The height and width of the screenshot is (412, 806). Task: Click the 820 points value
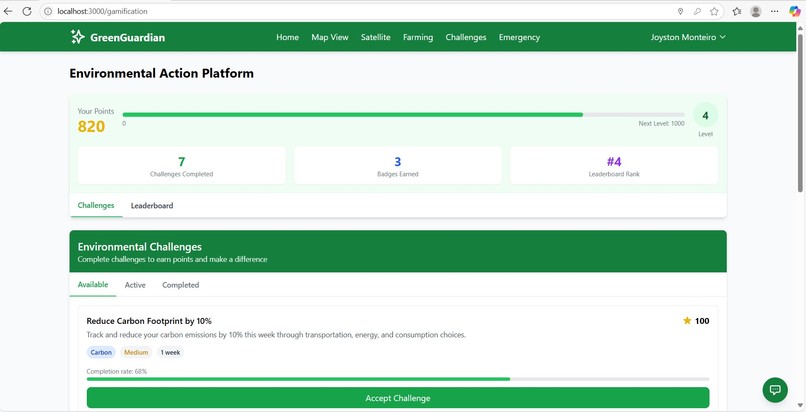[x=91, y=126]
